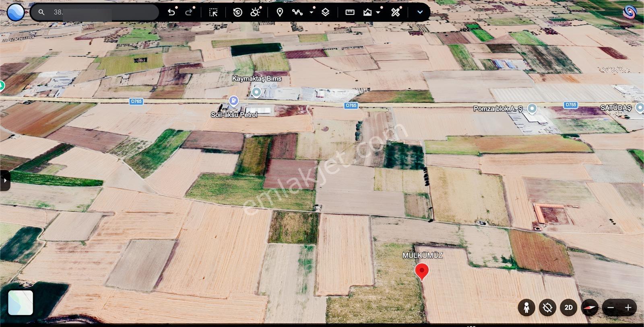Reset orientation with the compass
Screen dimensions: 644x327
click(x=589, y=308)
